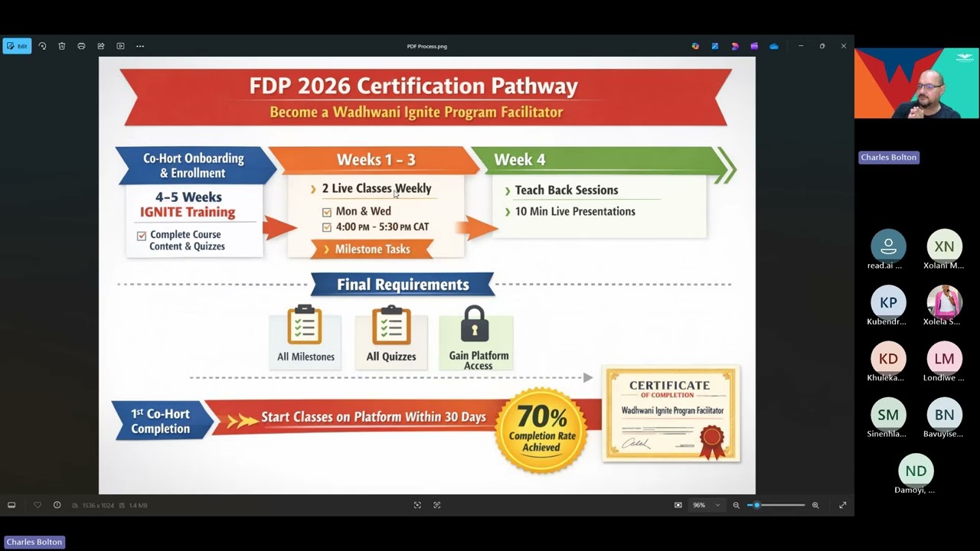Click the visual search icon in bottom bar
Viewport: 980px width, 551px height.
tap(437, 505)
